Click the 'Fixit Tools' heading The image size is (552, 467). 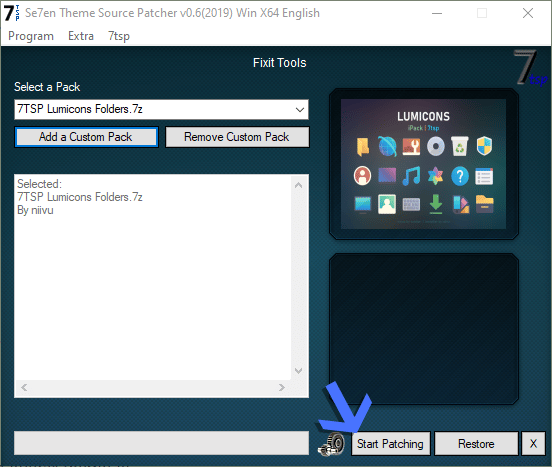280,63
